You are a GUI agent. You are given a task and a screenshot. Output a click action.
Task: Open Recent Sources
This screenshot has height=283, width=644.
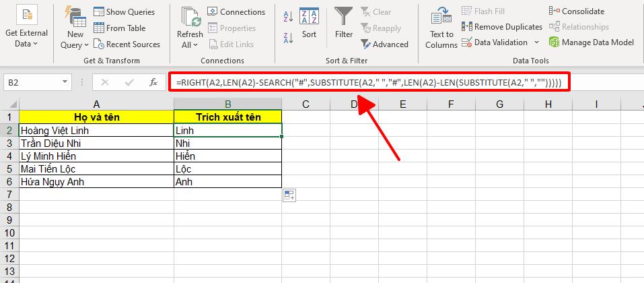127,44
